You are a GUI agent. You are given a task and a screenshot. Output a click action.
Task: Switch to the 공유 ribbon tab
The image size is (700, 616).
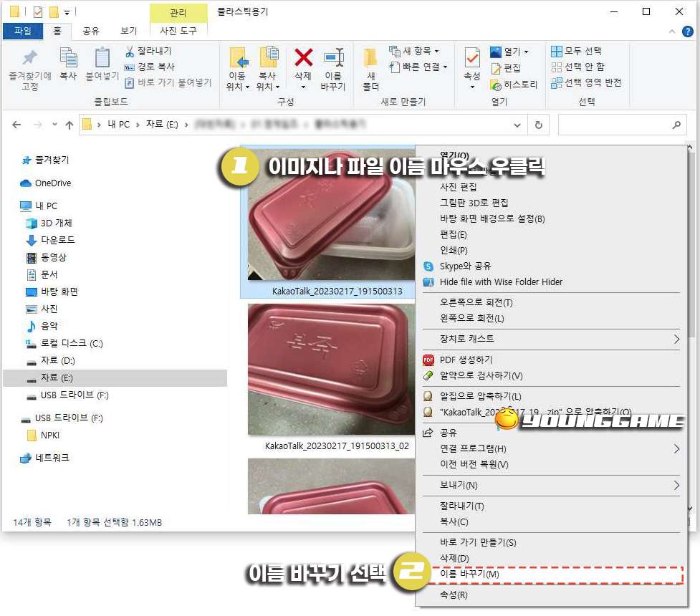(91, 31)
